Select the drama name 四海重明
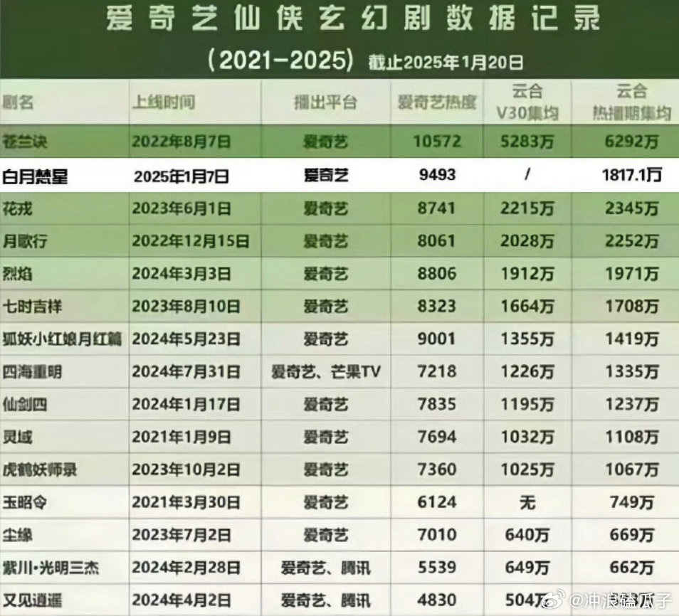 [32, 372]
